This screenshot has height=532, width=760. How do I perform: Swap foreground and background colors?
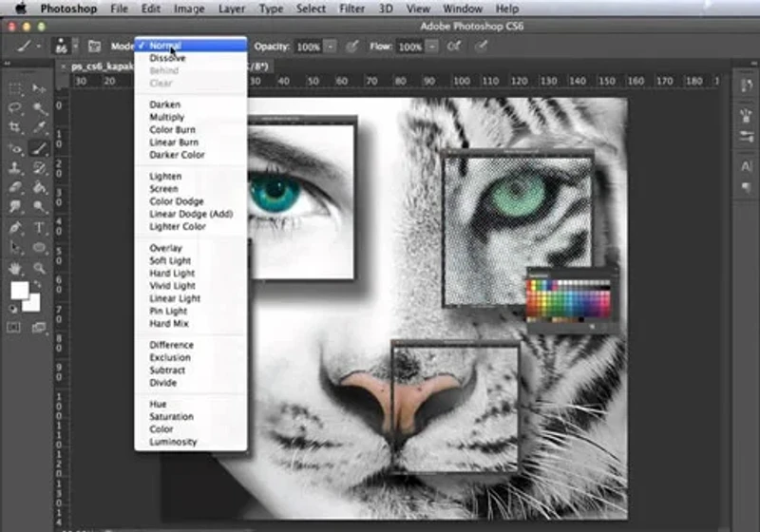click(38, 284)
